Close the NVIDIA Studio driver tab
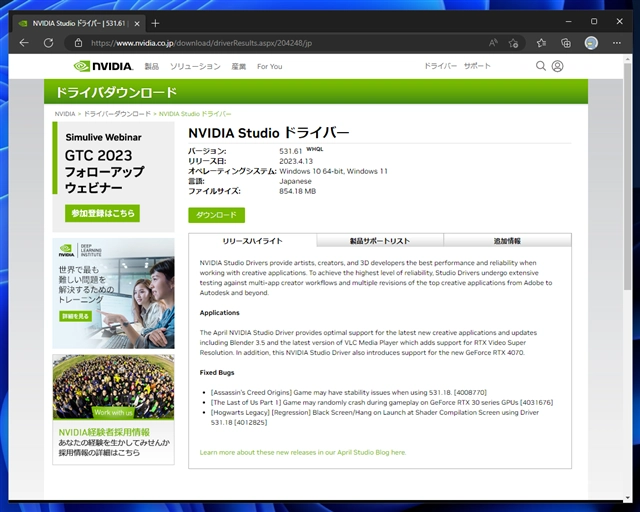This screenshot has width=640, height=512. coord(137,24)
